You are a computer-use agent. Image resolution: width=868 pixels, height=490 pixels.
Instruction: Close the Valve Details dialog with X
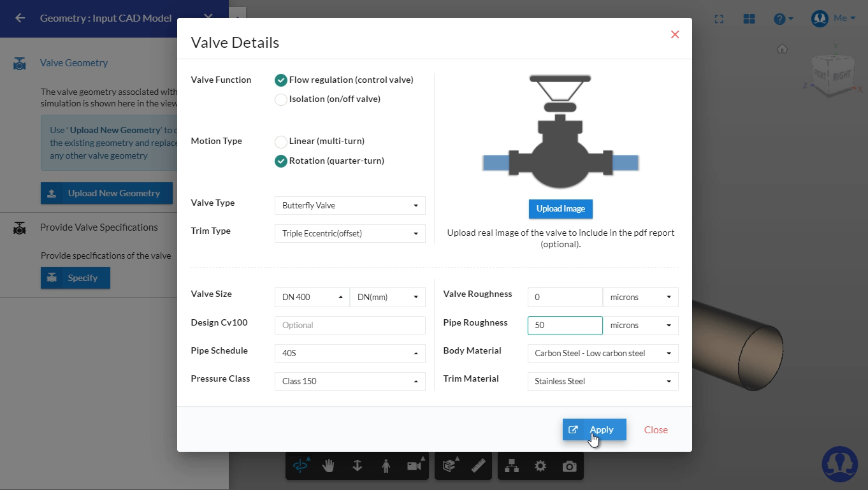pyautogui.click(x=675, y=34)
